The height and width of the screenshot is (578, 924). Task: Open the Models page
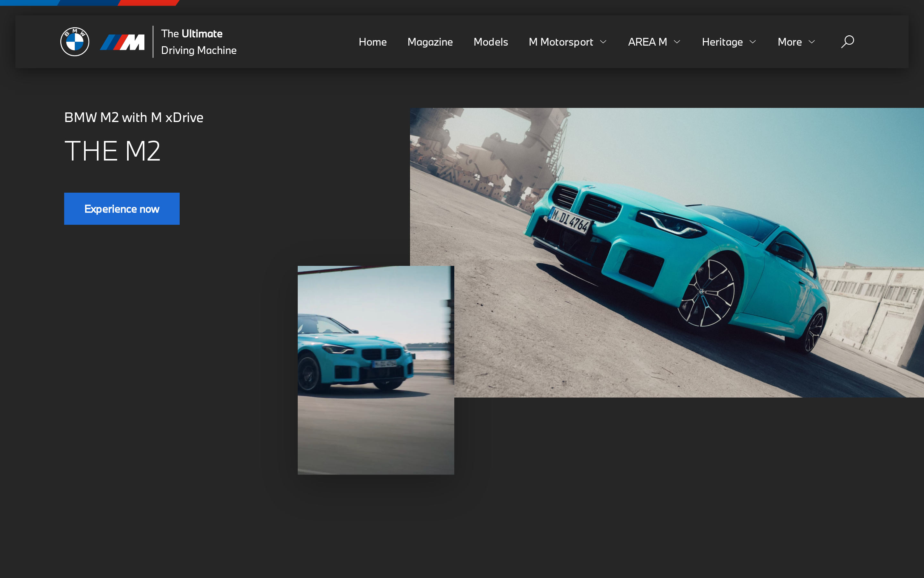(x=491, y=42)
